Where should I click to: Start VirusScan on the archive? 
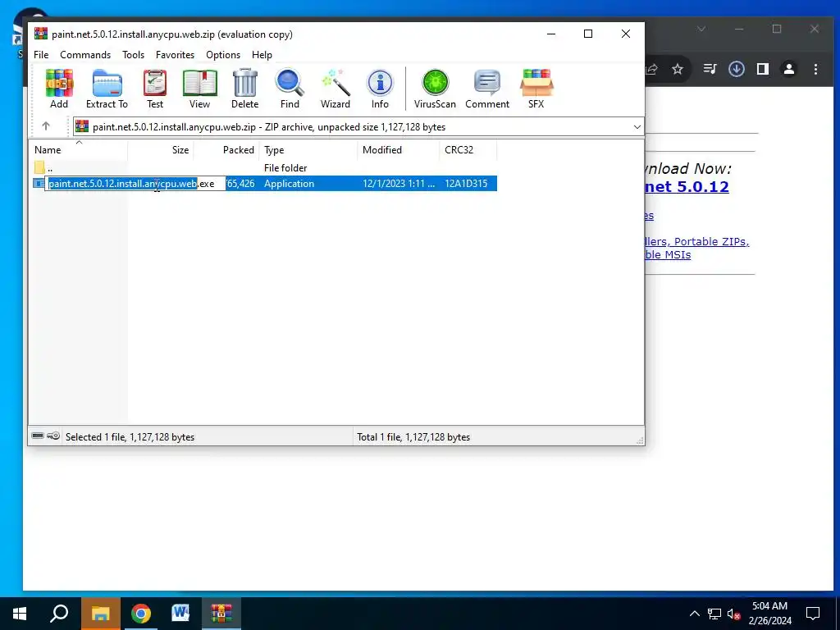coord(435,89)
